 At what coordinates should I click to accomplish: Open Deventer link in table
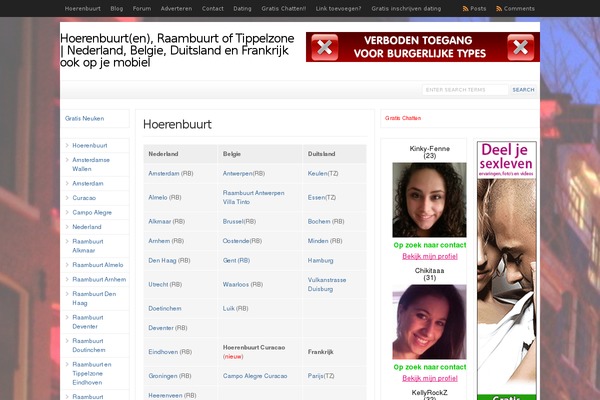[x=161, y=328]
